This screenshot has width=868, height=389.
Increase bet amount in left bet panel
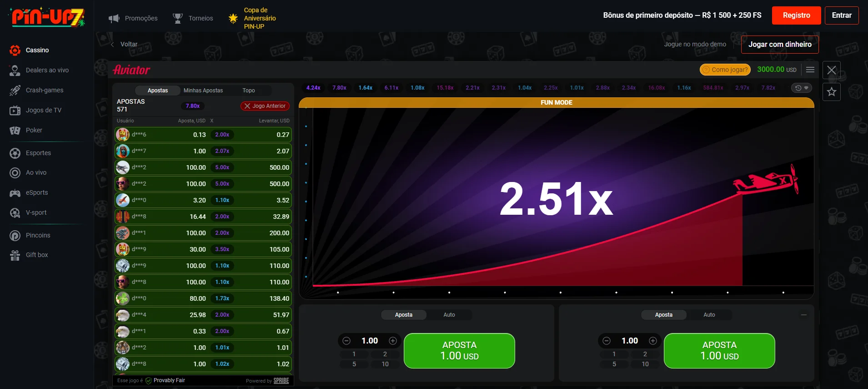coord(393,341)
